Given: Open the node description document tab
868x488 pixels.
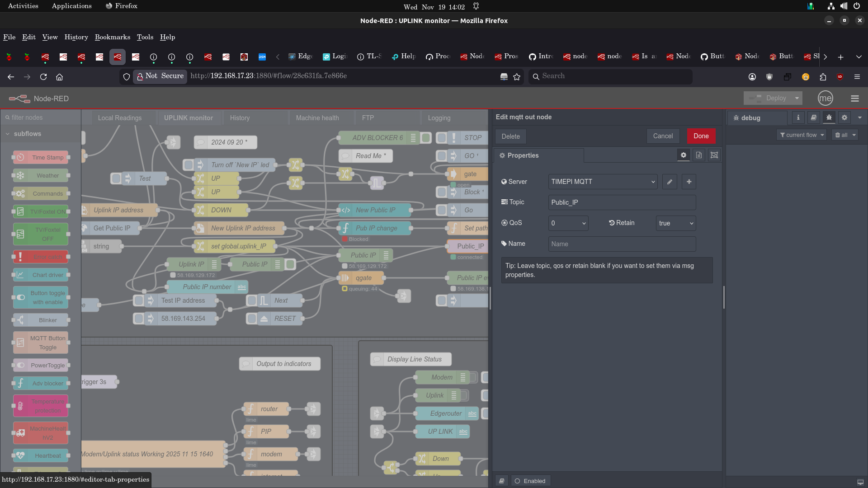Looking at the screenshot, I should click(x=699, y=155).
